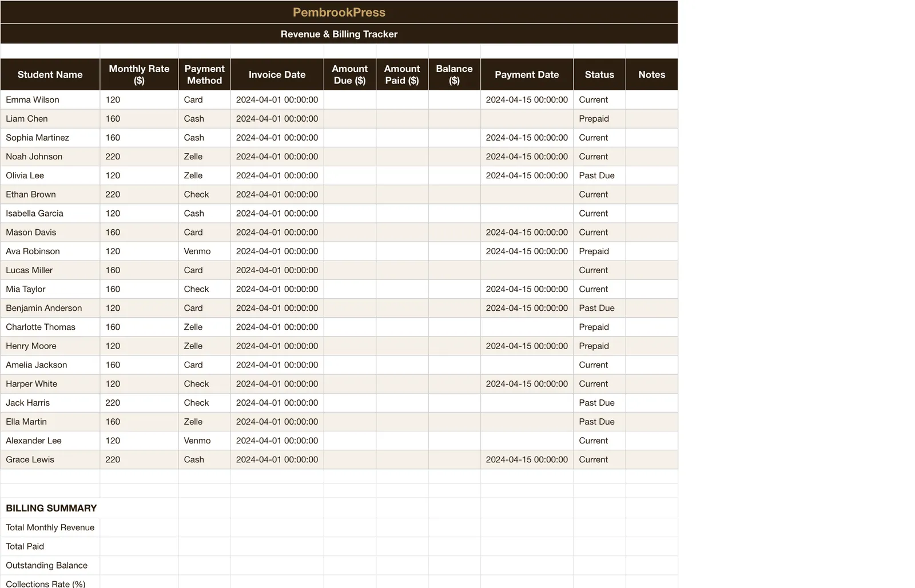Viewport: 915px width, 588px height.
Task: Select the Notes column header
Action: (651, 74)
